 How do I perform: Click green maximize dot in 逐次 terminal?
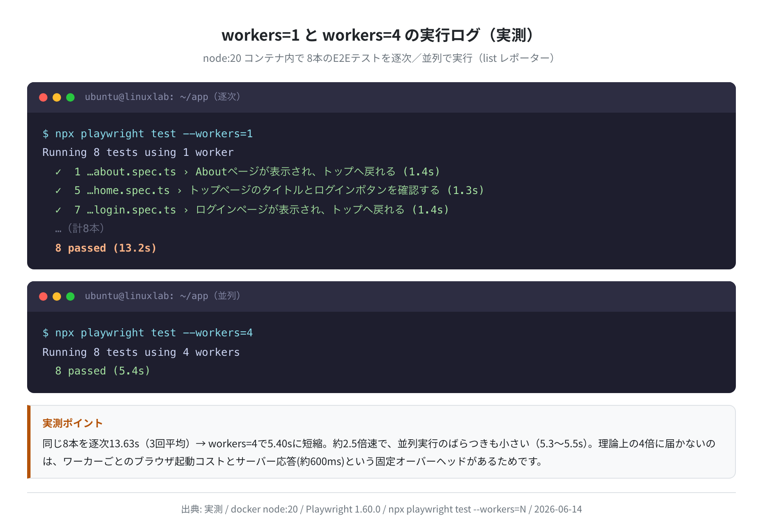[70, 97]
